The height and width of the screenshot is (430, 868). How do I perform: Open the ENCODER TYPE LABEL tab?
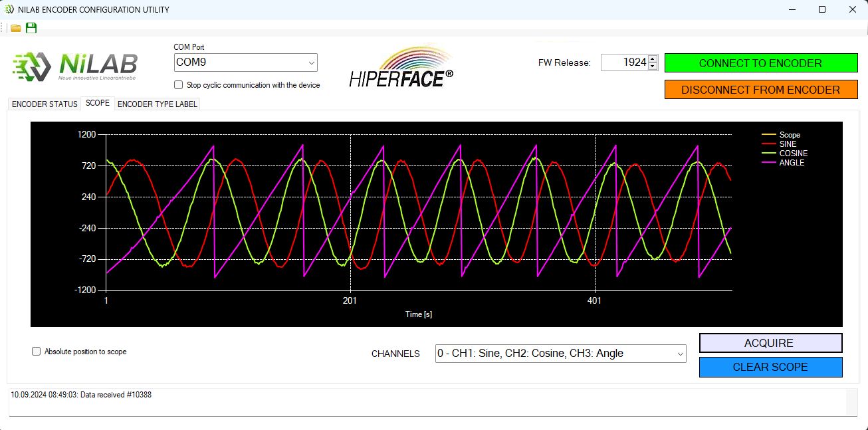click(157, 104)
